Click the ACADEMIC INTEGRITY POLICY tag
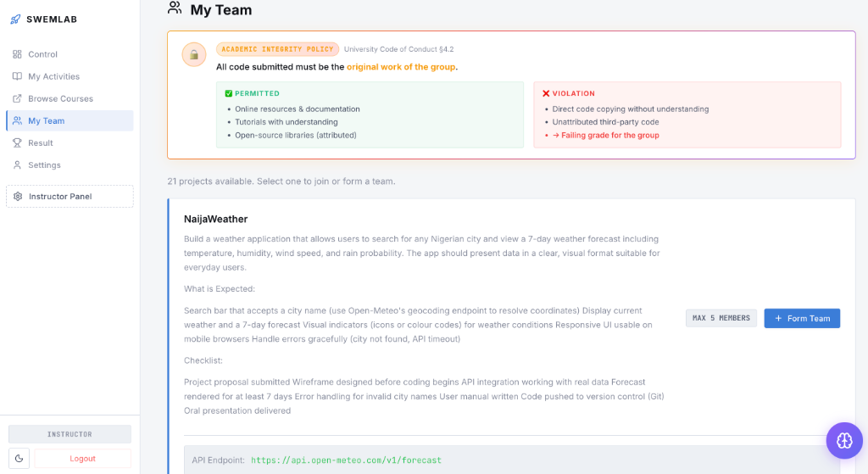This screenshot has width=868, height=474. click(277, 49)
